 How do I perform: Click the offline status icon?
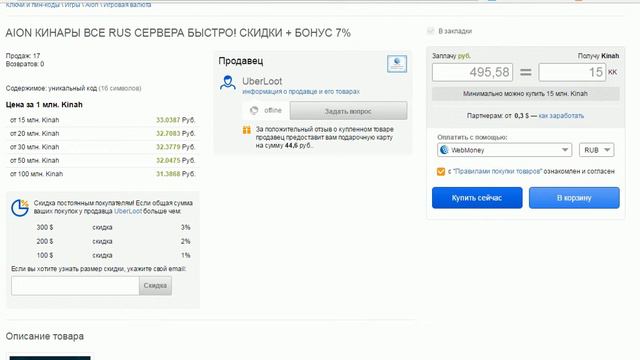tap(254, 110)
